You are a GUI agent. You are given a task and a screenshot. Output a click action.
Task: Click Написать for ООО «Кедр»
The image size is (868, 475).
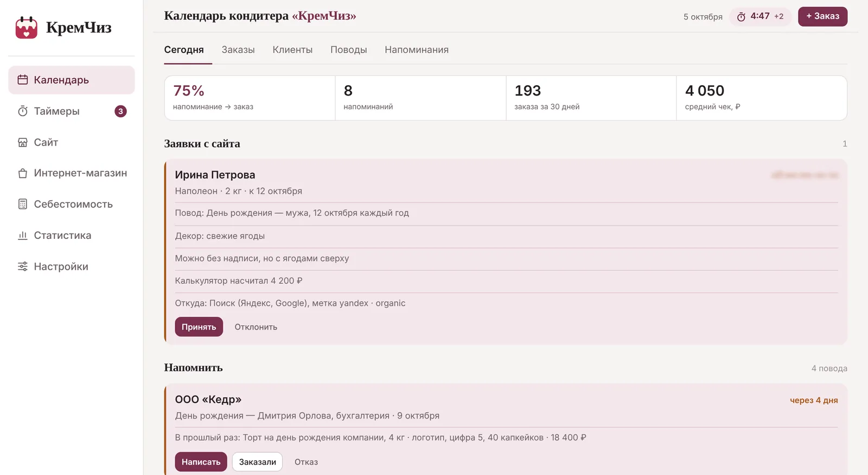point(201,462)
